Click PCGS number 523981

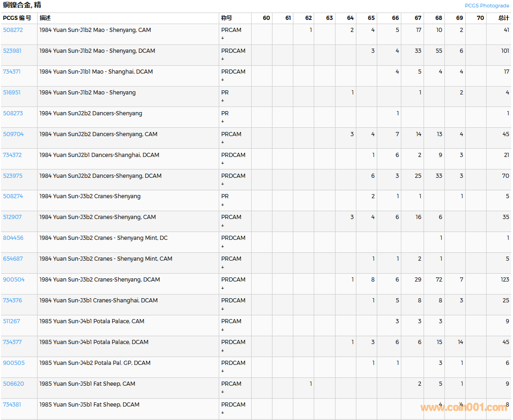pos(13,51)
